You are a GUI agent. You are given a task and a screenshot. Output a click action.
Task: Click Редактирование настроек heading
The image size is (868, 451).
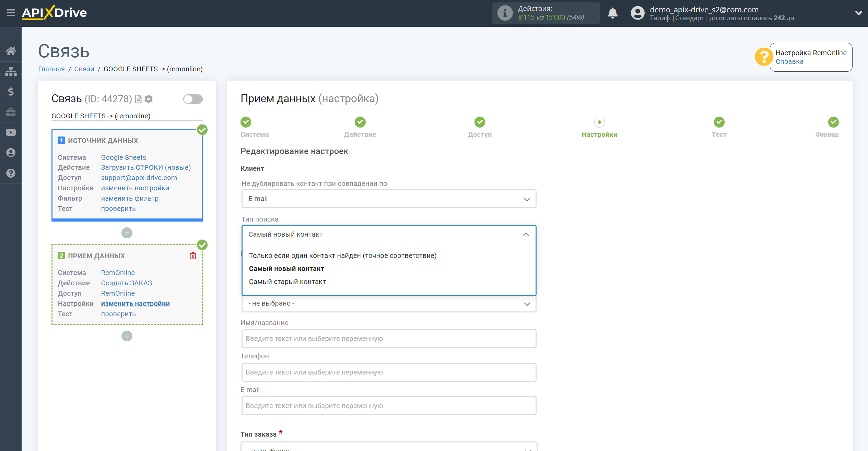(294, 151)
